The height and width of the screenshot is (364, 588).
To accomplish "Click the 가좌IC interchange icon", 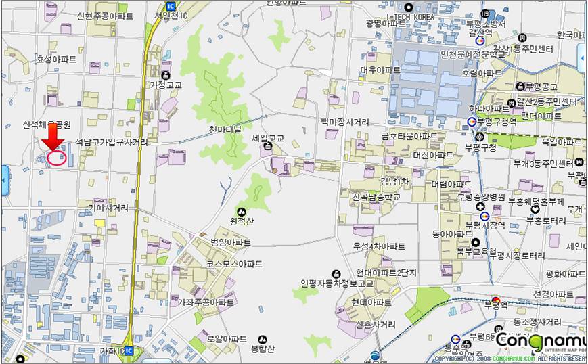I will pyautogui.click(x=128, y=351).
